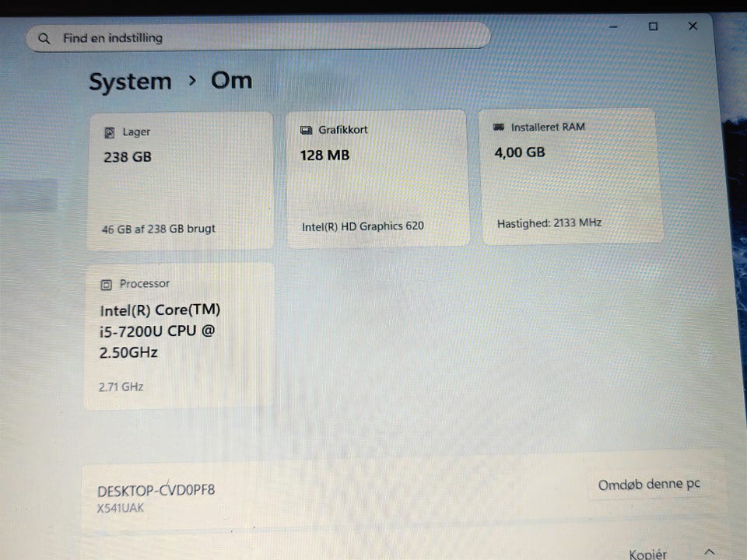Select the 'i5-7200U CPU @' processor name
Viewport: 747px width, 560px height.
157,331
